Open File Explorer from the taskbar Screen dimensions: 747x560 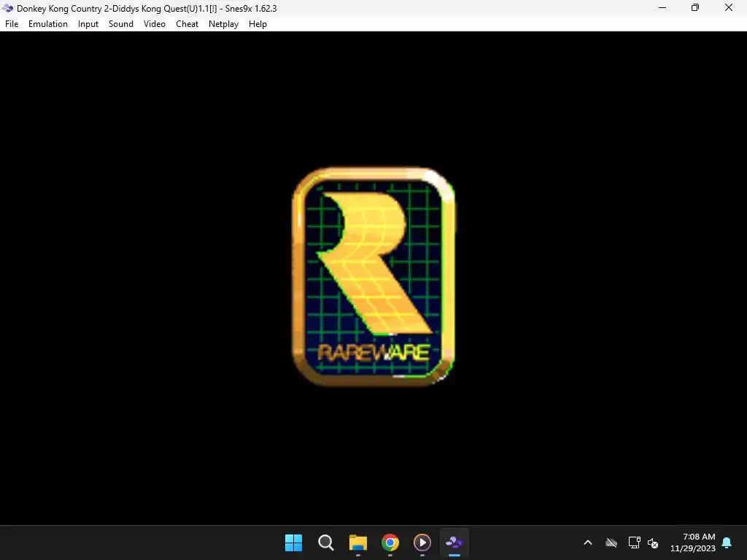[357, 542]
